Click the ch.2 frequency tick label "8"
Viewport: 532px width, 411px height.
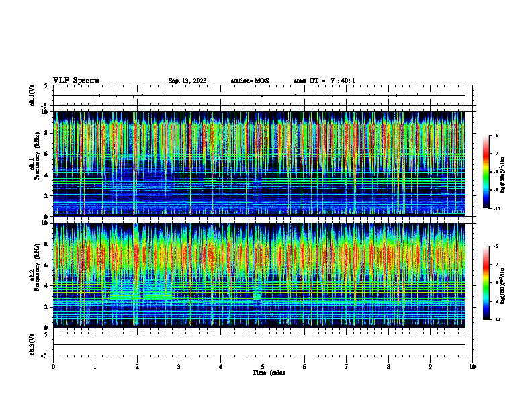click(46, 244)
